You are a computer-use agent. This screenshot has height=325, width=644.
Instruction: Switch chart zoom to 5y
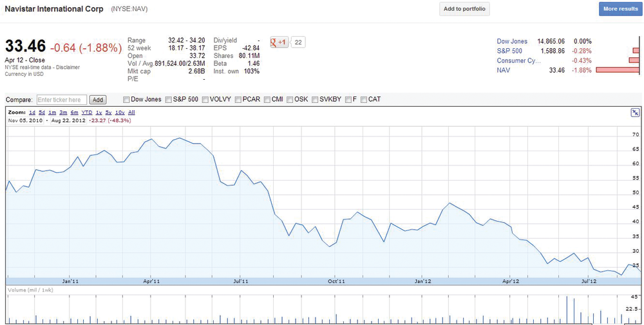[x=108, y=113]
